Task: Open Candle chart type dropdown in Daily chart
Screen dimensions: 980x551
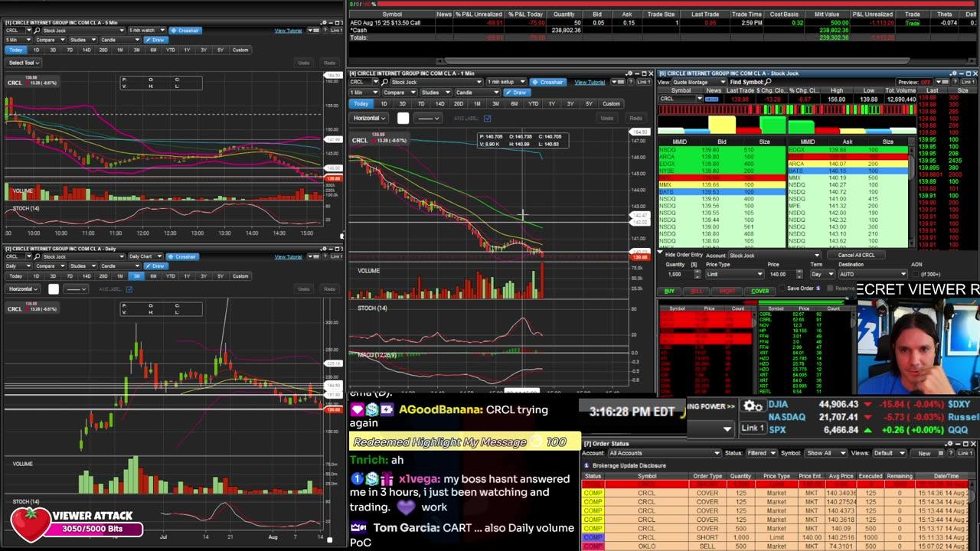Action: [x=121, y=266]
